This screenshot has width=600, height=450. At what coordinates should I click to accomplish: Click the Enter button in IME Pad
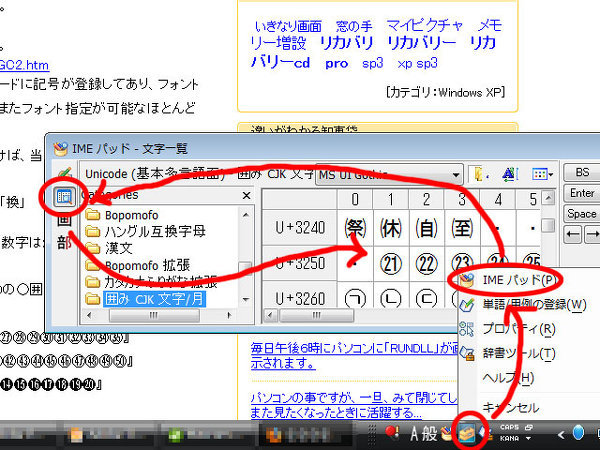[582, 193]
